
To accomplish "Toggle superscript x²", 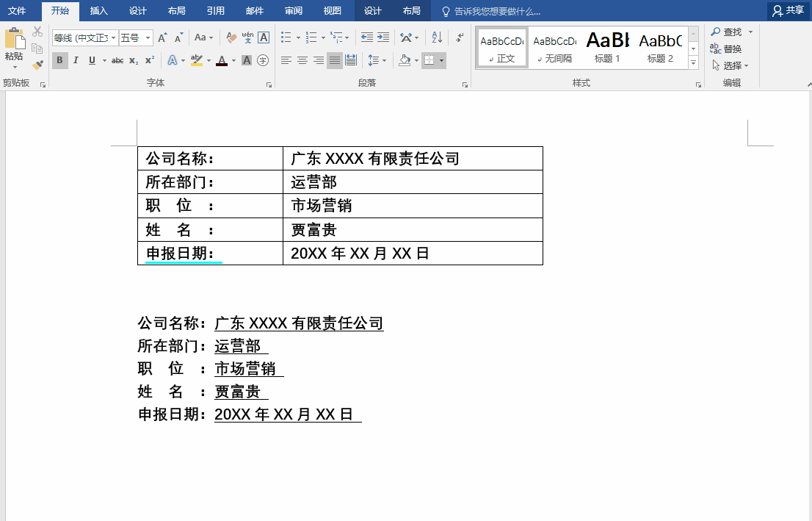I will click(150, 61).
